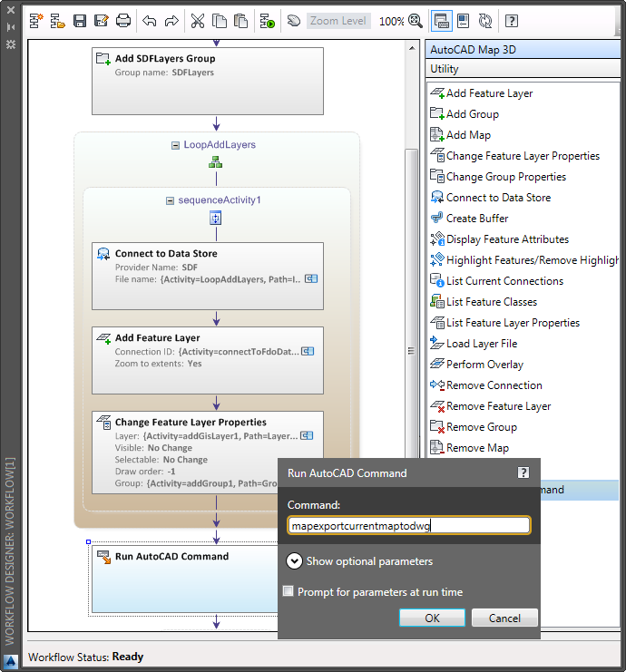The height and width of the screenshot is (672, 626).
Task: Open palette properties icon on title strip
Action: pos(11,44)
